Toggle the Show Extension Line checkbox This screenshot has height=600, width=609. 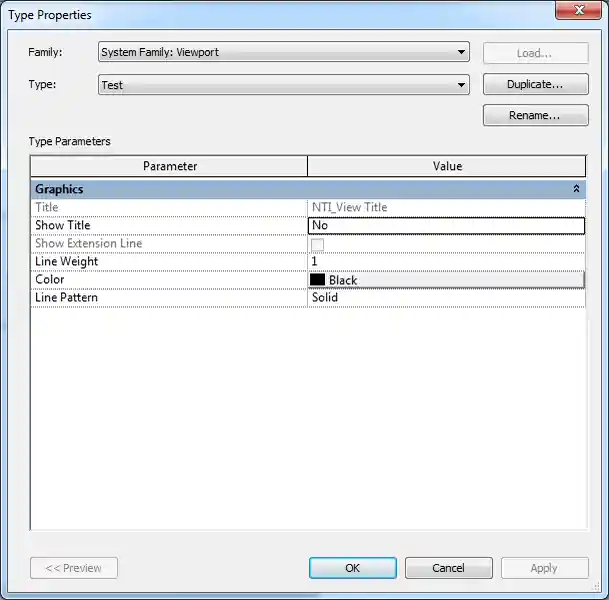[318, 244]
